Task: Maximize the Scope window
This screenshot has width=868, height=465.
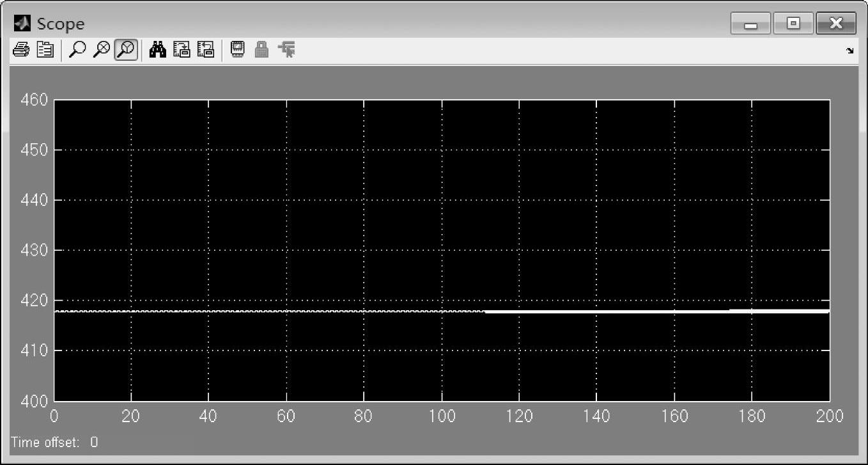Action: coord(793,24)
